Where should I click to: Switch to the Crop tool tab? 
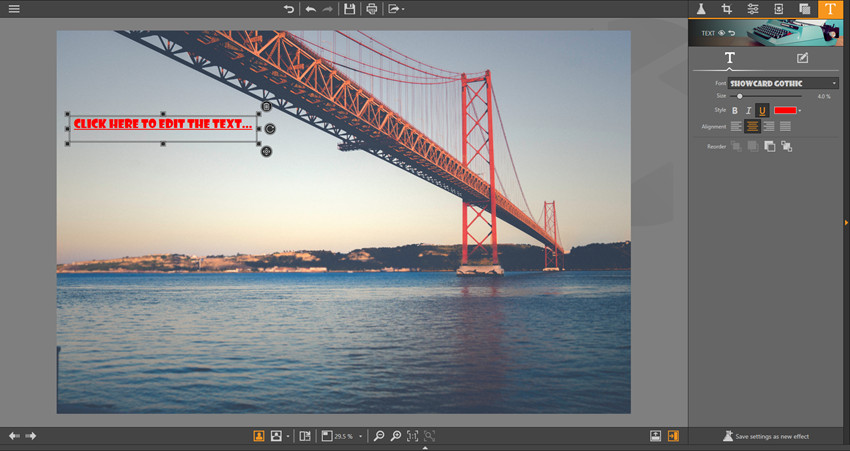point(726,9)
